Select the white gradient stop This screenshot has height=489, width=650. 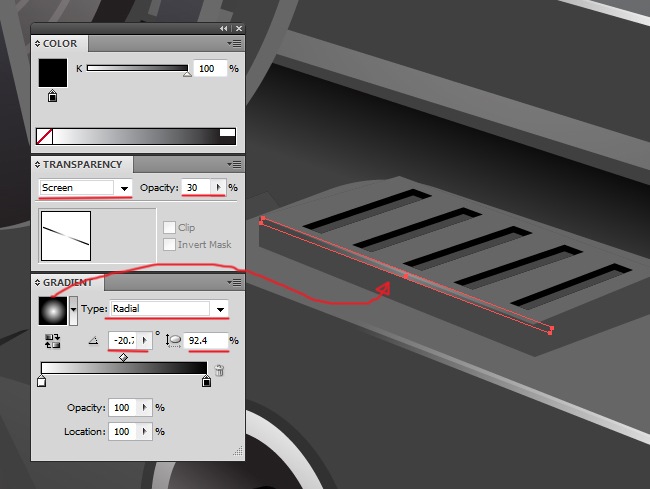point(41,381)
